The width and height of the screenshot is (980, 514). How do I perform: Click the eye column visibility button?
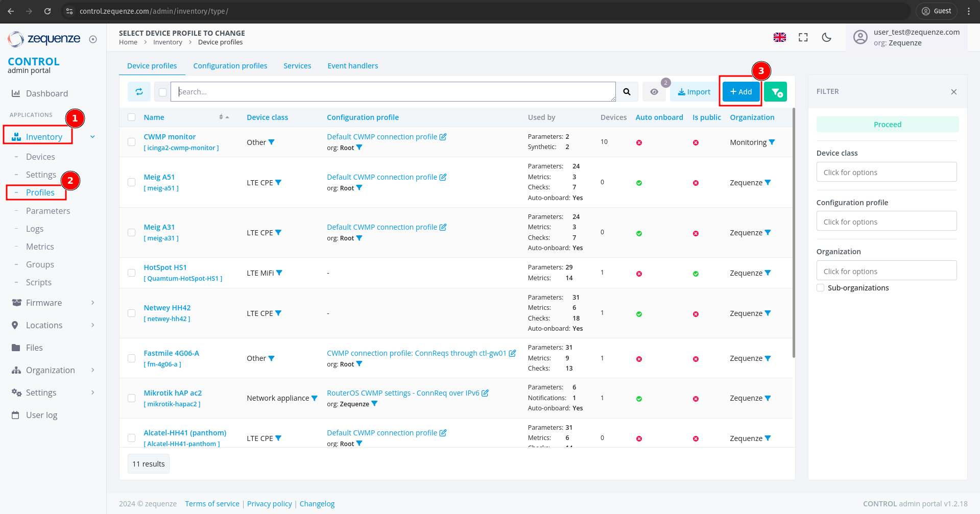click(654, 92)
